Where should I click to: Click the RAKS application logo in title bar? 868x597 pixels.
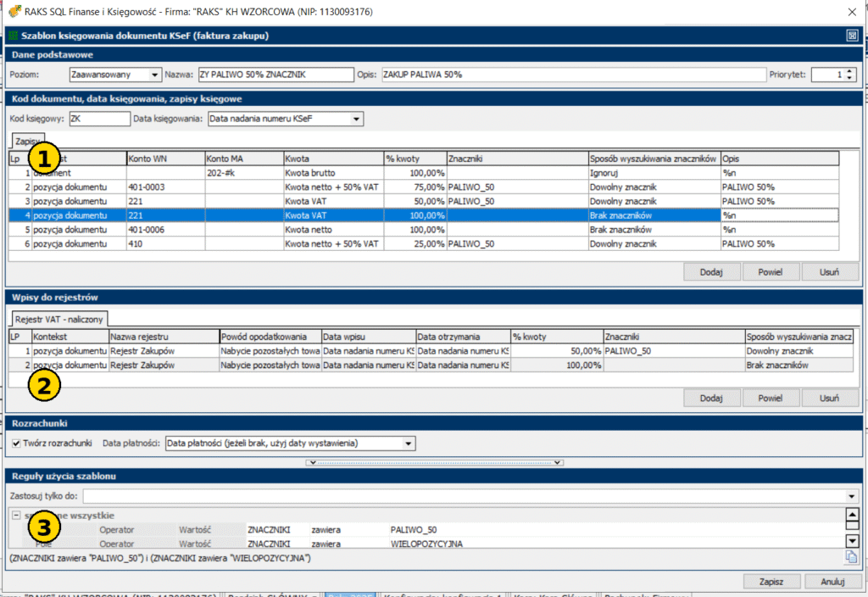pos(14,12)
